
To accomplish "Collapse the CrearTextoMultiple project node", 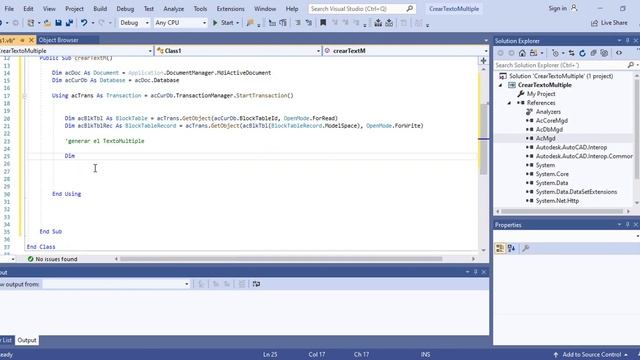I will click(x=500, y=85).
